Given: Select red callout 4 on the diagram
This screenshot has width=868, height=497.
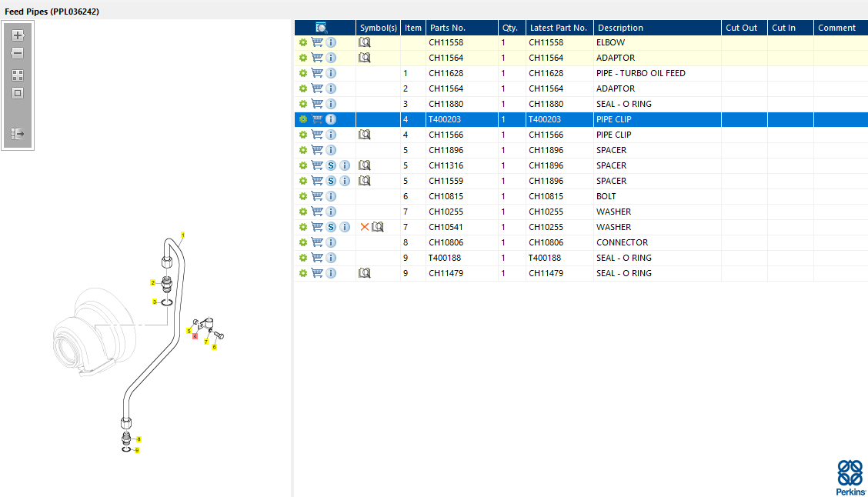Looking at the screenshot, I should pos(195,336).
